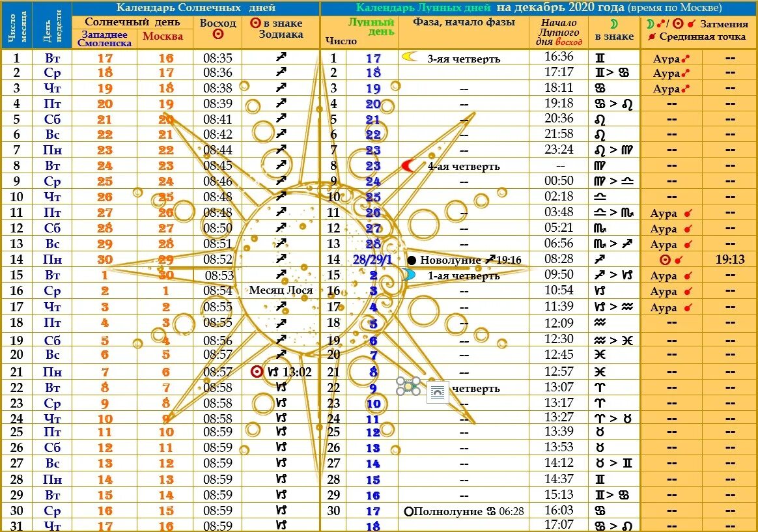Click the lunar day start time "23:24"
This screenshot has height=532, width=758.
(559, 149)
